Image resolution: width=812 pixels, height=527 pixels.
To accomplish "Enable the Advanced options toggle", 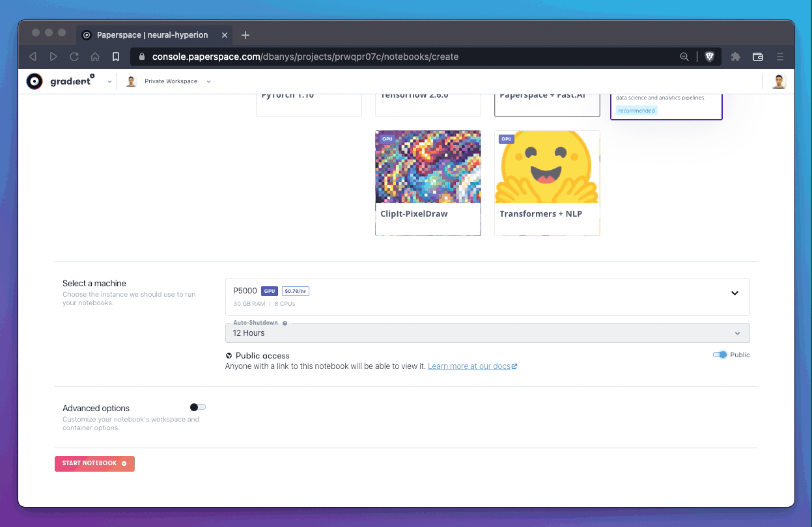I will point(198,407).
